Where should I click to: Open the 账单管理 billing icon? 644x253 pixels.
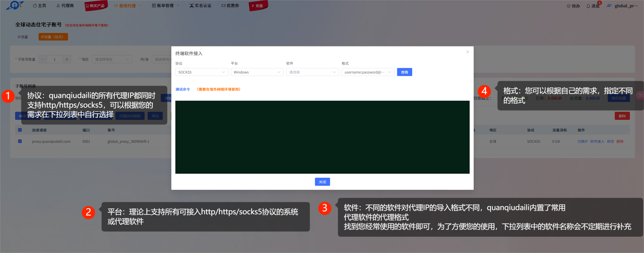153,5
